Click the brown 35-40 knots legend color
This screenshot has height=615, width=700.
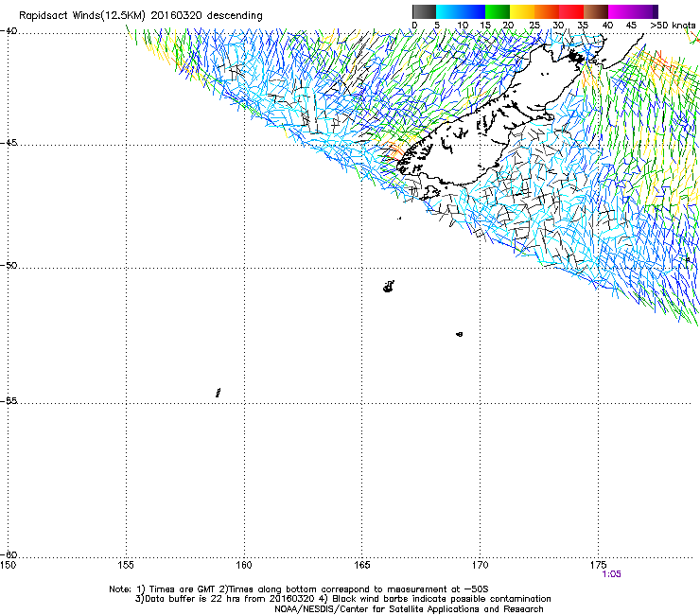(596, 11)
